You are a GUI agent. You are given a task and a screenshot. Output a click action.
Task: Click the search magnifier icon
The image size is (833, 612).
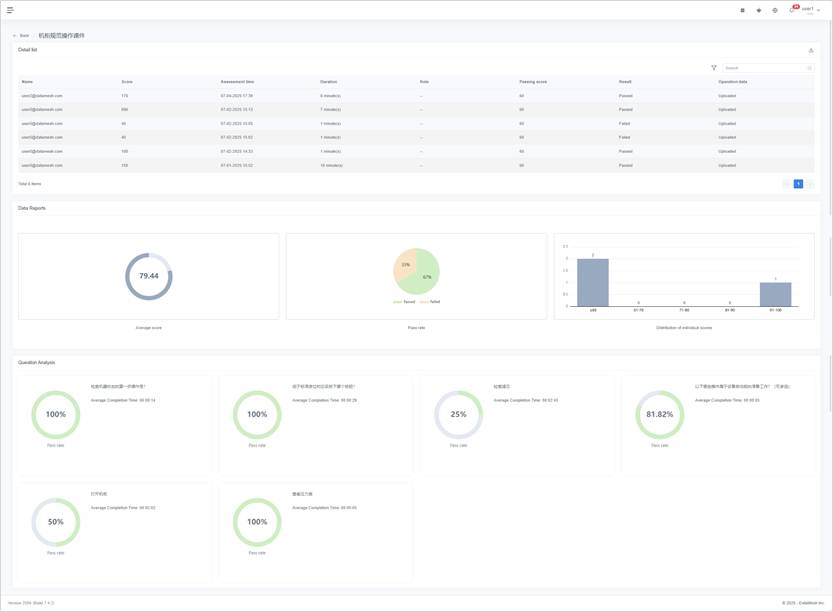click(809, 68)
